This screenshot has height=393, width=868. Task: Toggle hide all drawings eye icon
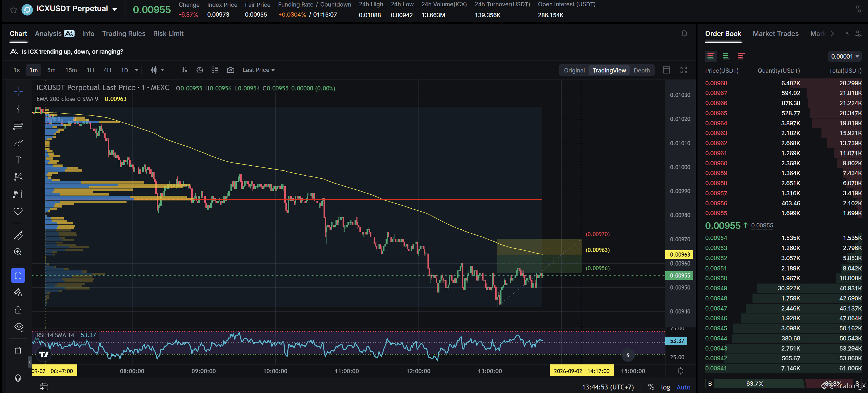click(19, 327)
